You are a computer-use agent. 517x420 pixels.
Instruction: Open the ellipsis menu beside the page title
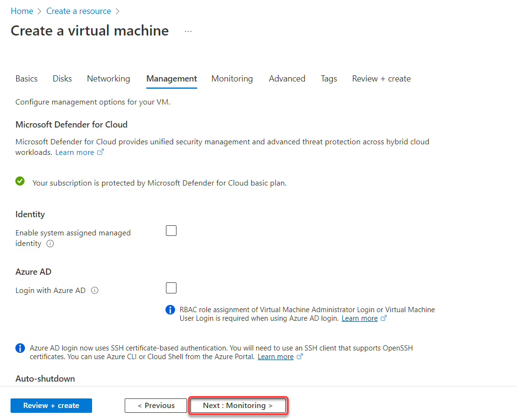click(188, 31)
